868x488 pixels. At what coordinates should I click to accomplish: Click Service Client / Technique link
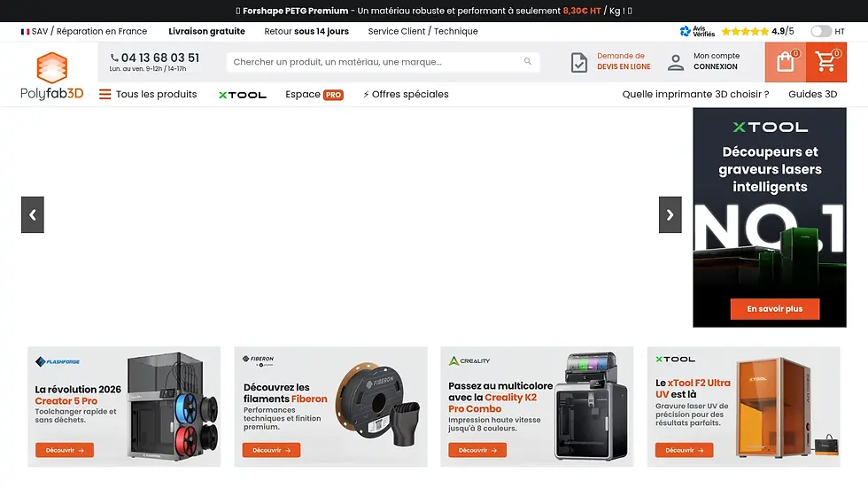pos(423,32)
